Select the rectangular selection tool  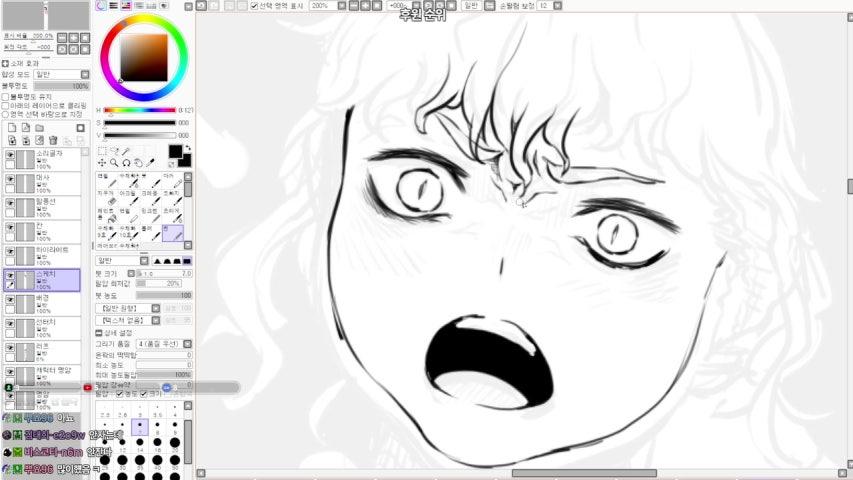102,151
